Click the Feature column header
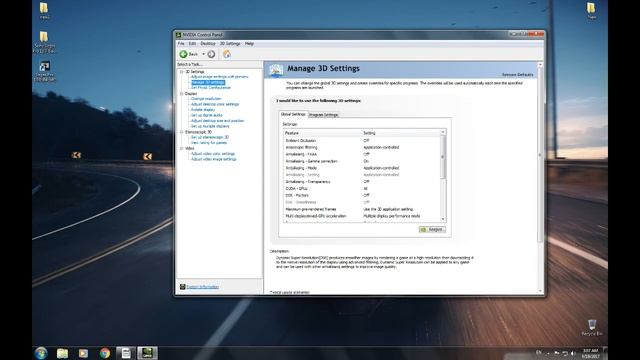The height and width of the screenshot is (360, 640). click(x=322, y=133)
